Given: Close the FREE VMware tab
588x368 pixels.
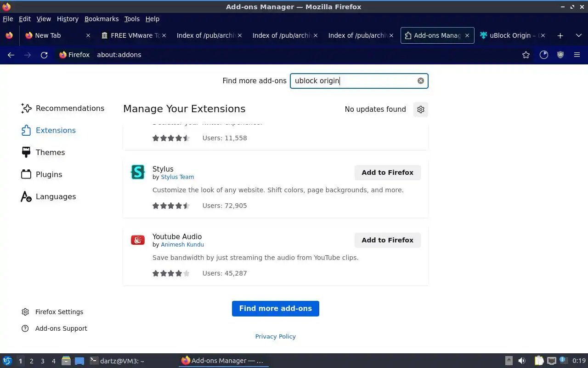Looking at the screenshot, I should point(164,35).
